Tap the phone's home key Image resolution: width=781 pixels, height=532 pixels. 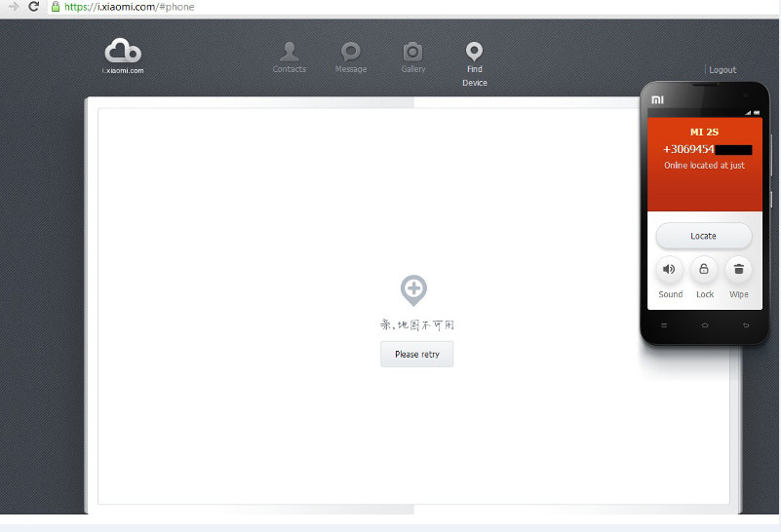point(705,324)
